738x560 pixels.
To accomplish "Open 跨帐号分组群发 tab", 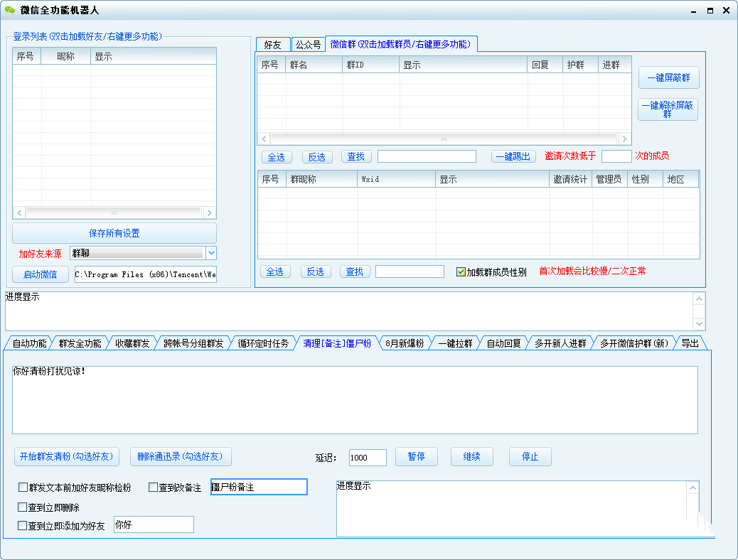I will [193, 343].
